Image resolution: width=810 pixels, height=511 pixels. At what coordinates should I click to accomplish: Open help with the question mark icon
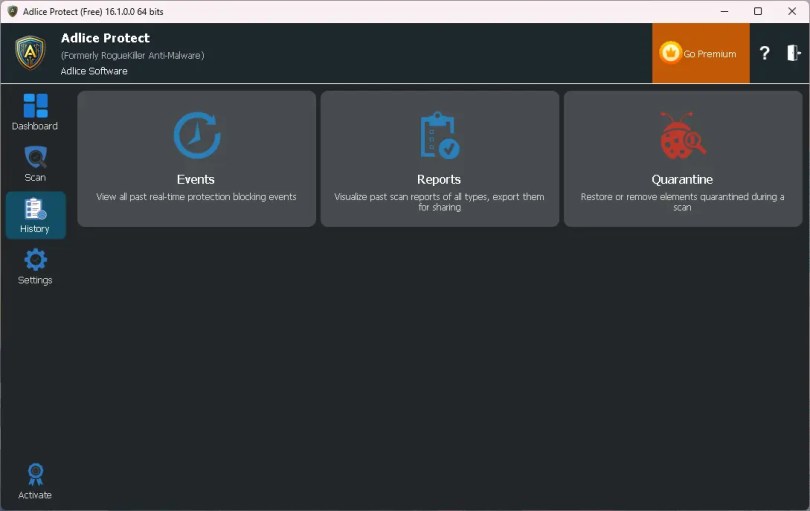point(765,53)
